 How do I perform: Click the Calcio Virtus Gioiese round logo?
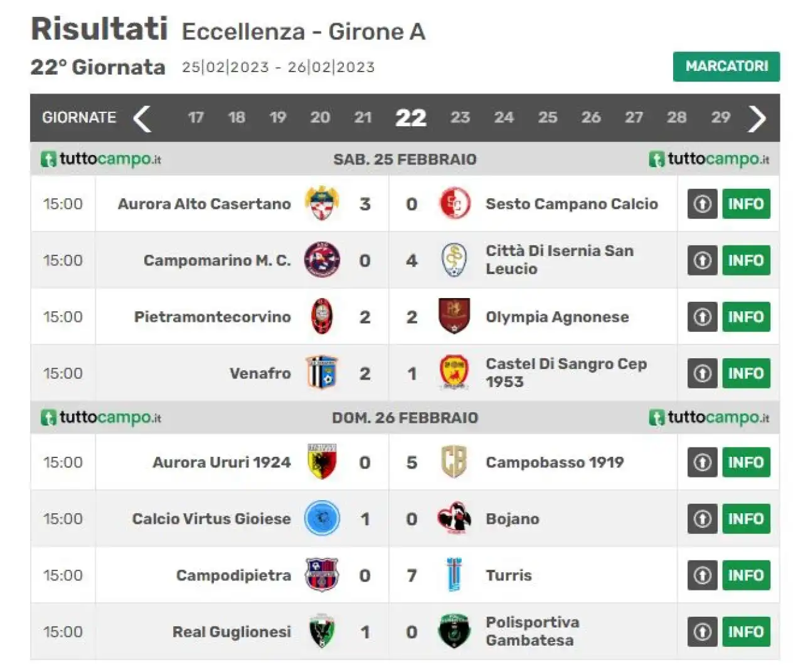322,518
